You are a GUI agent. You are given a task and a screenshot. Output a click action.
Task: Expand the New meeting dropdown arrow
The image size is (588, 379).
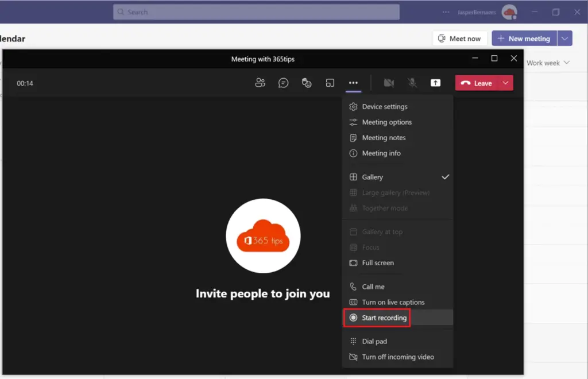coord(565,38)
